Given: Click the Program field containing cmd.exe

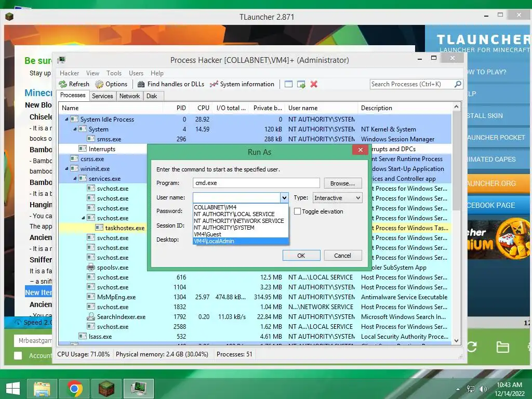Looking at the screenshot, I should (x=256, y=183).
